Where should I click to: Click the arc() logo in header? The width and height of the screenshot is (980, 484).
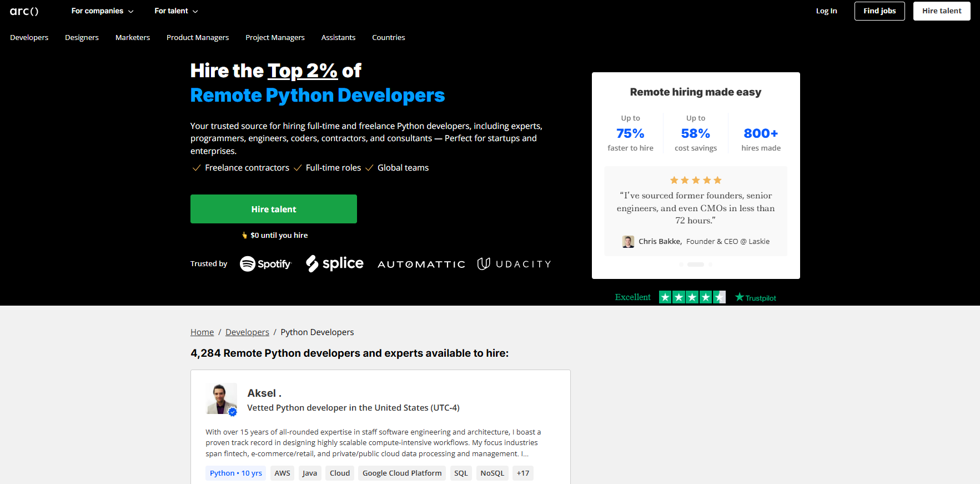(24, 11)
